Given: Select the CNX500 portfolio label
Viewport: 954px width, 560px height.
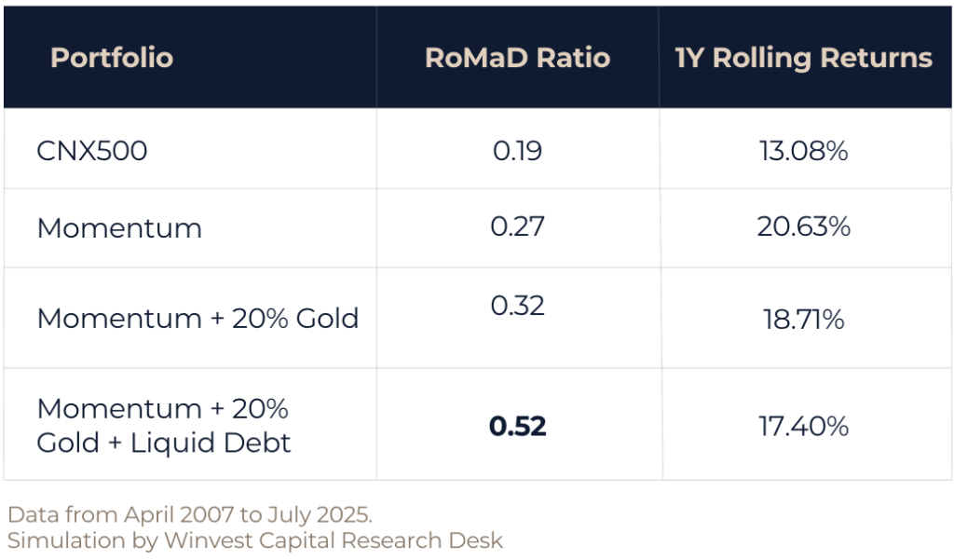Looking at the screenshot, I should point(92,150).
